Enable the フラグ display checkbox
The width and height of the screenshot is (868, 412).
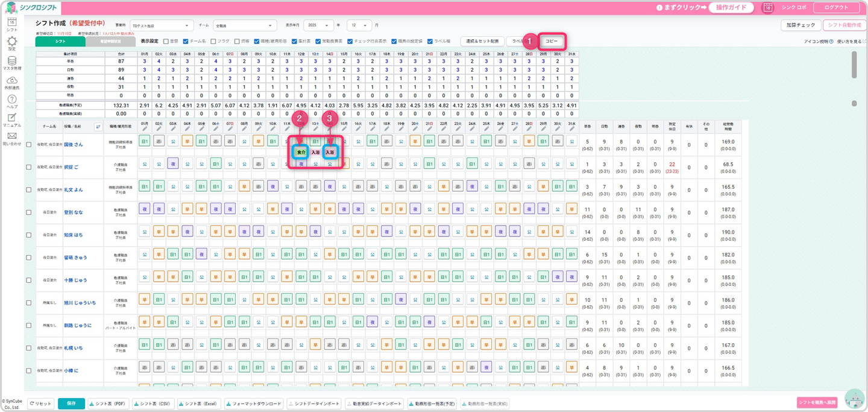point(213,42)
